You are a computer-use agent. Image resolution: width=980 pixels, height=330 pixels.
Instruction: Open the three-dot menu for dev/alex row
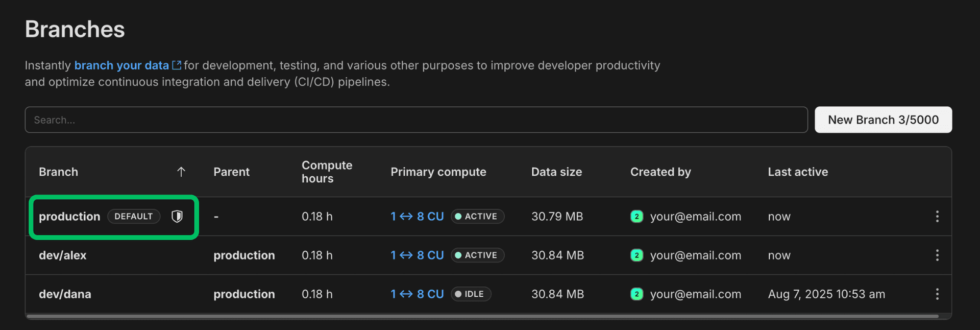pyautogui.click(x=937, y=255)
